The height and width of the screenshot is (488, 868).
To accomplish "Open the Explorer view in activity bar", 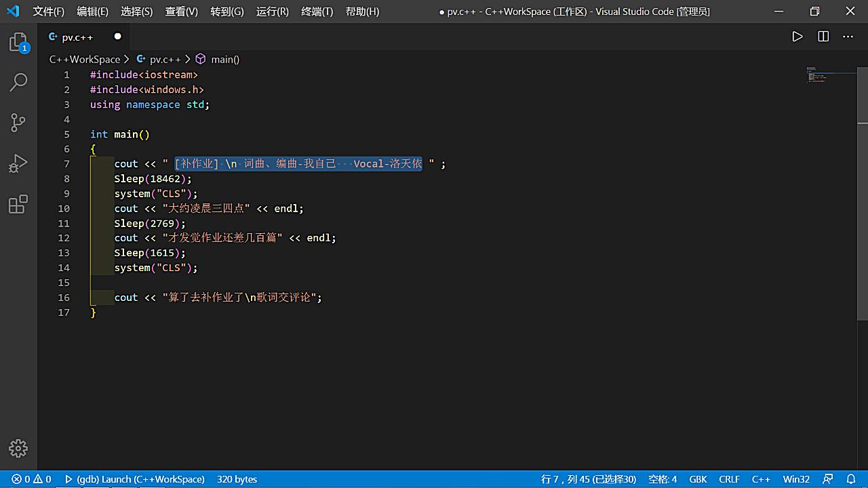I will (x=18, y=43).
